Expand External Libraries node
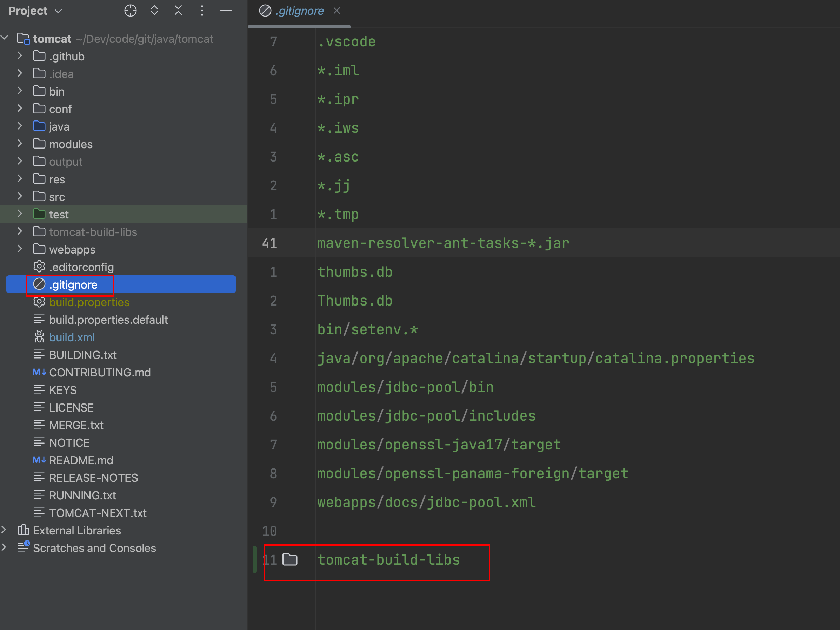840x630 pixels. 4,530
